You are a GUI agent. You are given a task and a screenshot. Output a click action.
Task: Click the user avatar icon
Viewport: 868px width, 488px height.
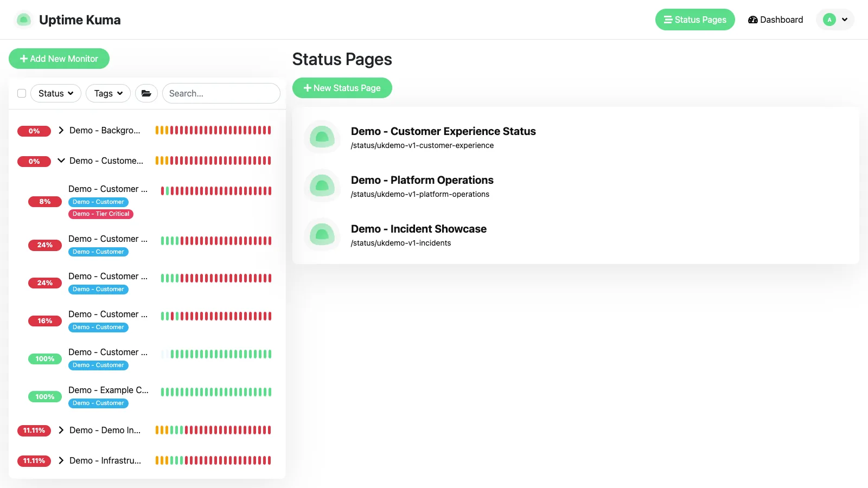coord(829,20)
